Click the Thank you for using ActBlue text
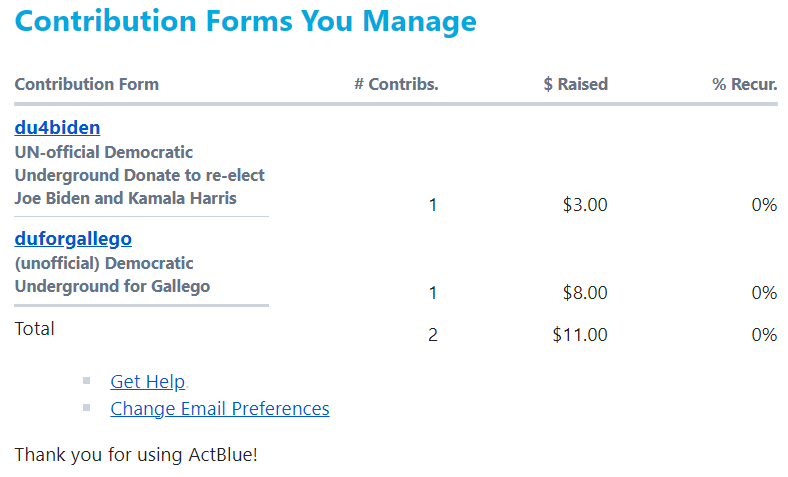Viewport: 788px width, 477px height. tap(136, 455)
